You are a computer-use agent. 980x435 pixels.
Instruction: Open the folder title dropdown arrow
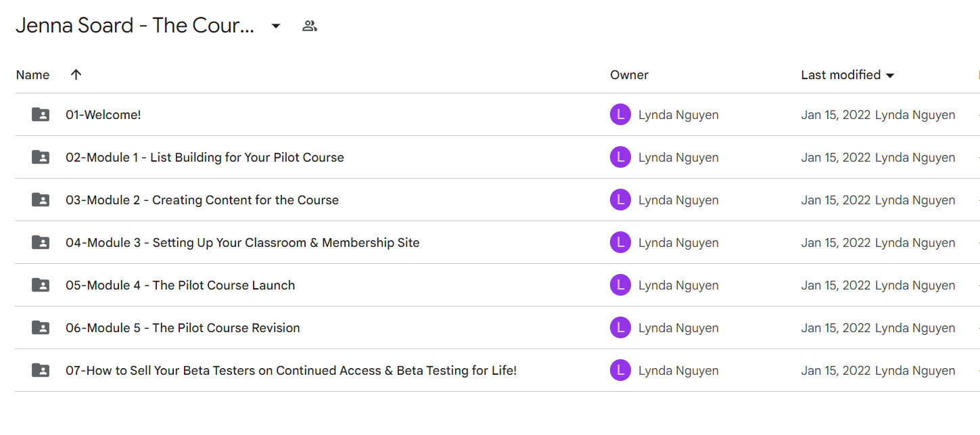[275, 26]
